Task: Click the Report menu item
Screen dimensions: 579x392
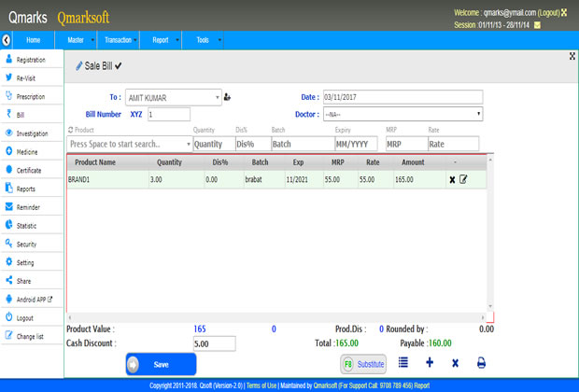Action: click(x=161, y=40)
